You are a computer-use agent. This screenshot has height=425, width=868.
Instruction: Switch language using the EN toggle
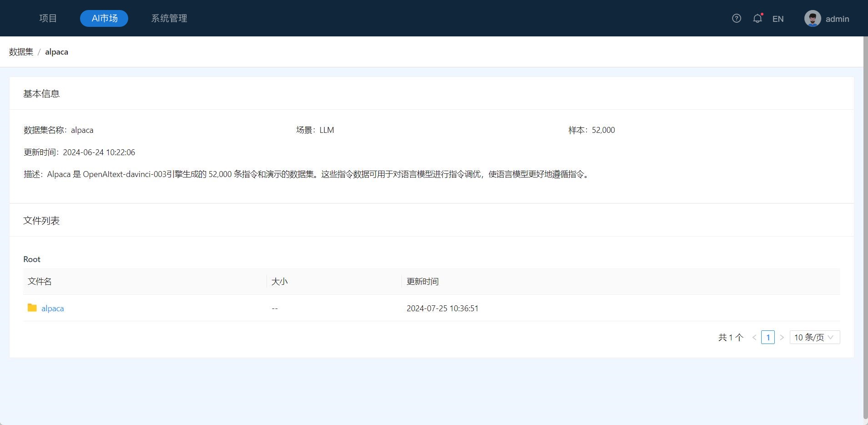pyautogui.click(x=778, y=19)
